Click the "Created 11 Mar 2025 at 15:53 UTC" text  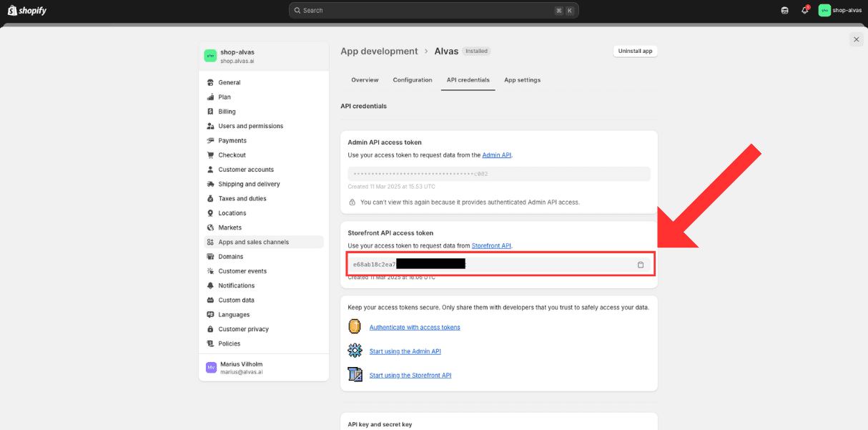coord(392,187)
